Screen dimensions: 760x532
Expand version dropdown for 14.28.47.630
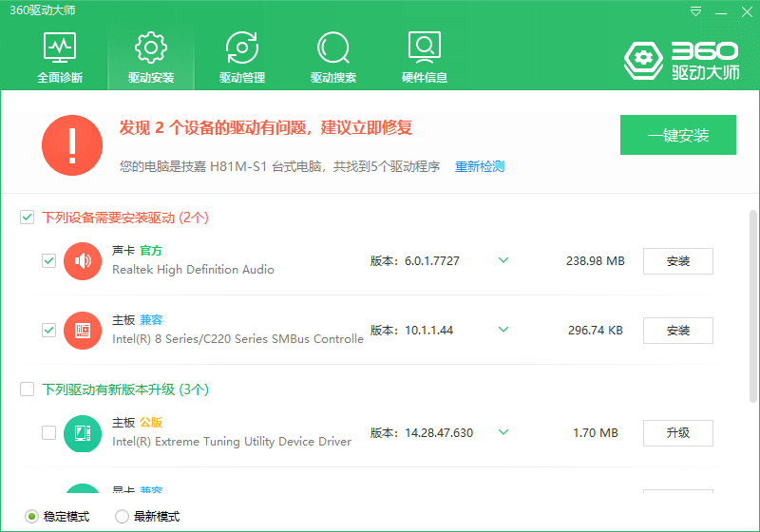(503, 431)
